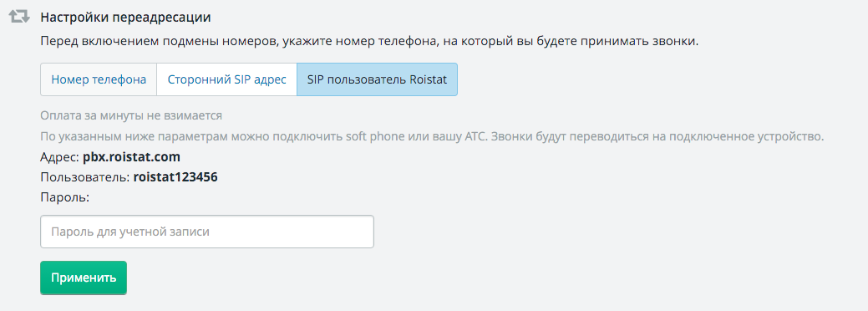Click the redirect arrows icon beside the heading
868x311 pixels.
tap(19, 17)
